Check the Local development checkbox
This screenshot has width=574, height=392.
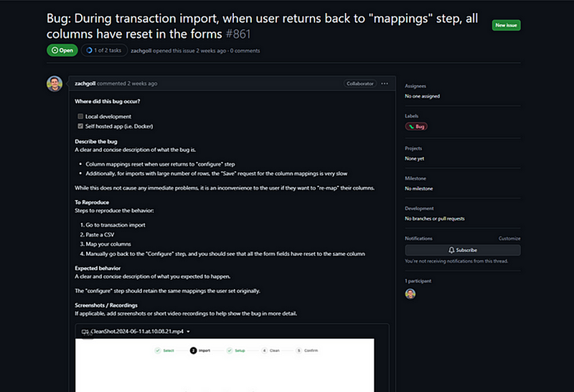click(x=80, y=116)
